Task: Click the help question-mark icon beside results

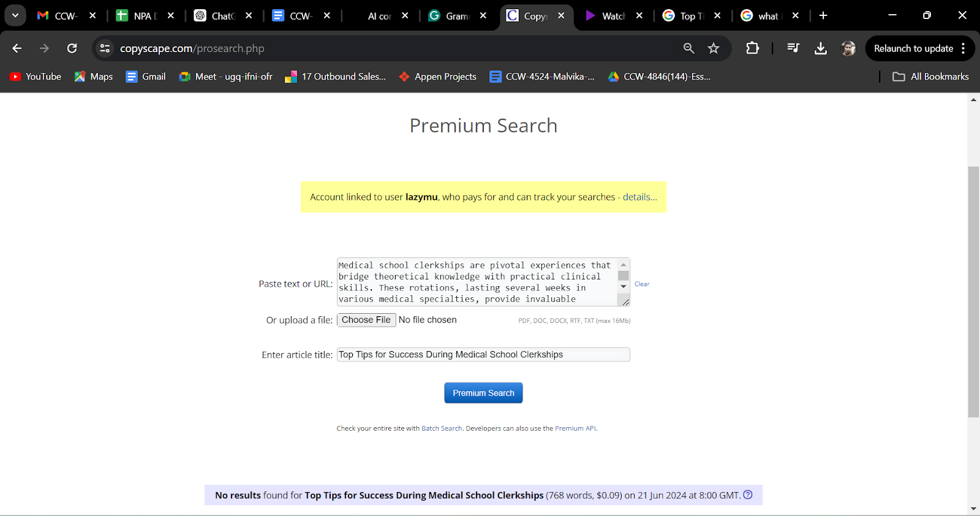Action: pyautogui.click(x=748, y=495)
